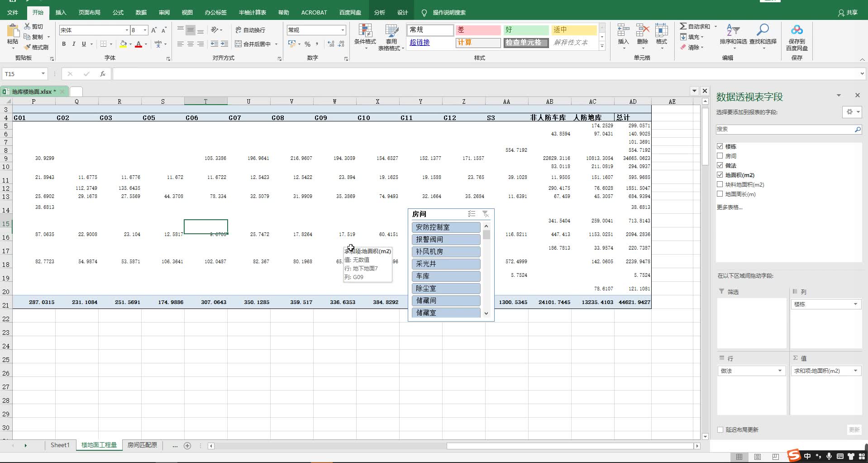Image resolution: width=868 pixels, height=463 pixels.
Task: Select the 储藏间 slicer item
Action: 446,300
